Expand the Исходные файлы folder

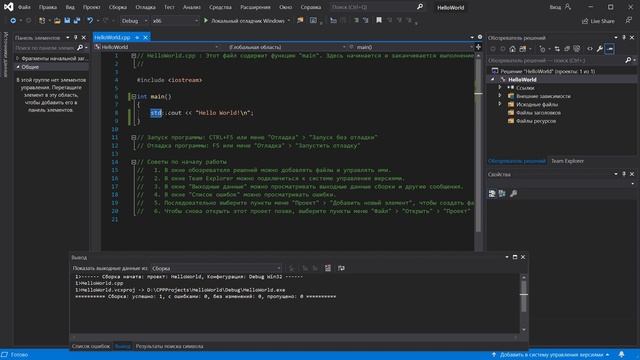point(500,104)
